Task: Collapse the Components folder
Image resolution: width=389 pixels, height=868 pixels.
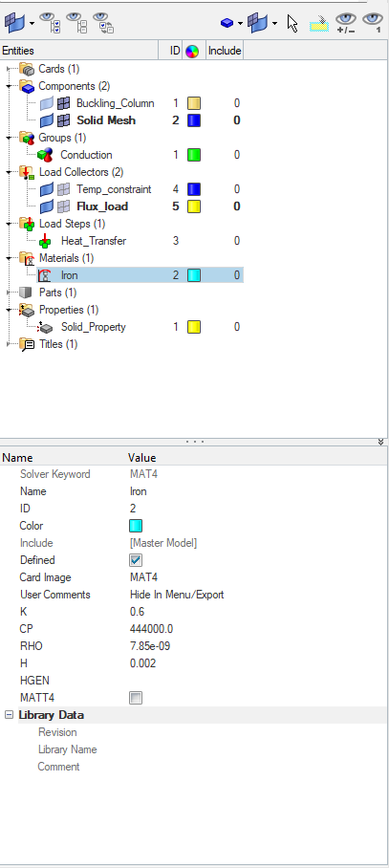Action: pyautogui.click(x=9, y=86)
